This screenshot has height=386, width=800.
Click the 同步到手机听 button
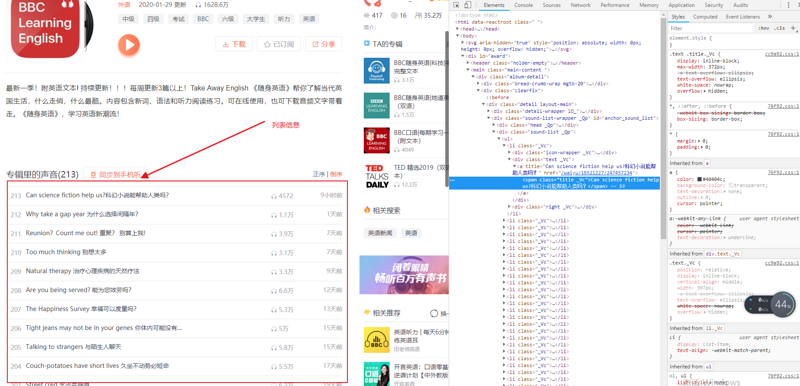coord(115,174)
